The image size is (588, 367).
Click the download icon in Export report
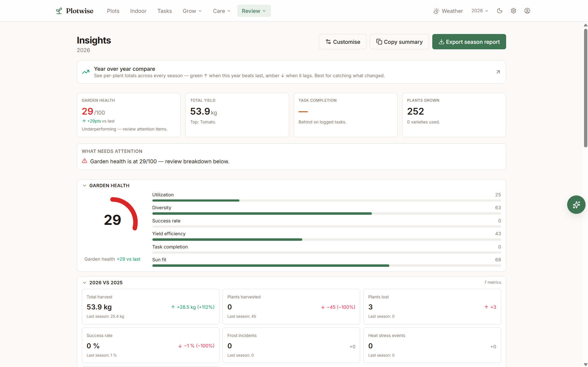[441, 42]
